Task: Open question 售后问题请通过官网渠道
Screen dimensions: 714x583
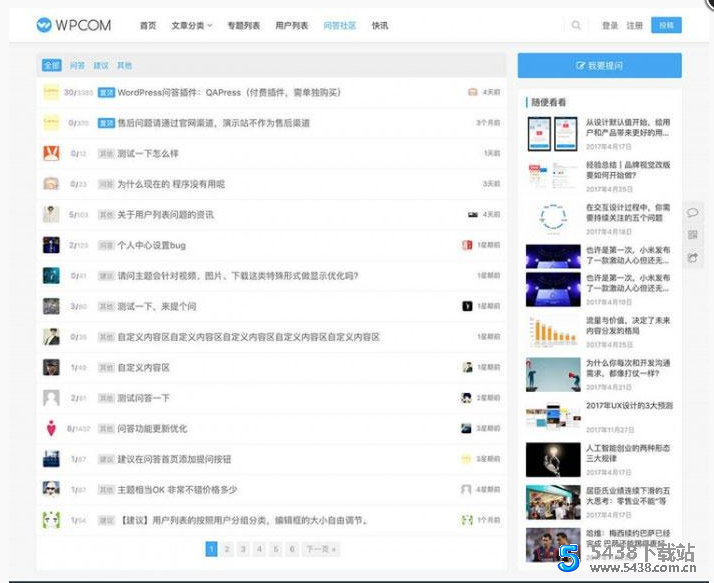Action: [x=214, y=123]
